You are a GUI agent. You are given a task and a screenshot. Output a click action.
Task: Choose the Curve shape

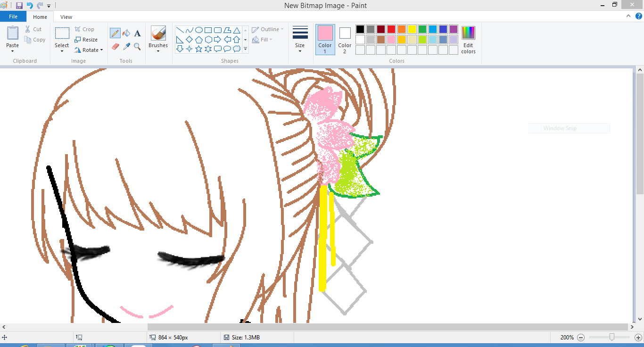189,30
